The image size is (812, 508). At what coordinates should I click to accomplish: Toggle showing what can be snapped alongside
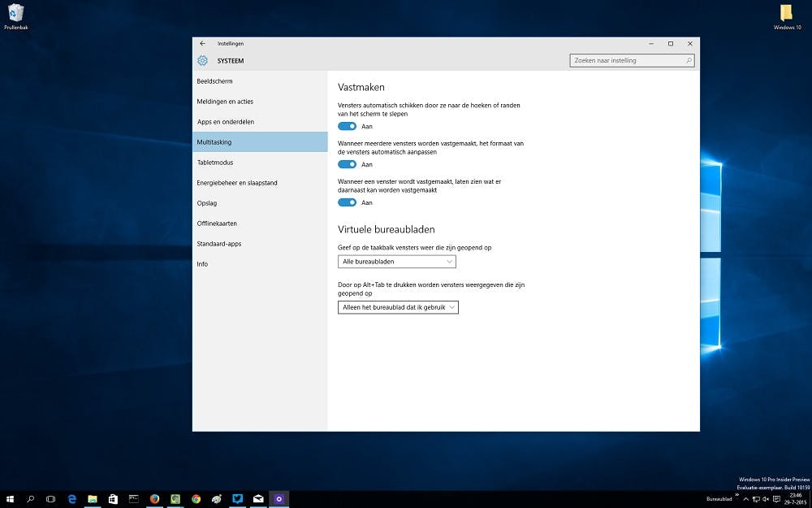point(347,202)
